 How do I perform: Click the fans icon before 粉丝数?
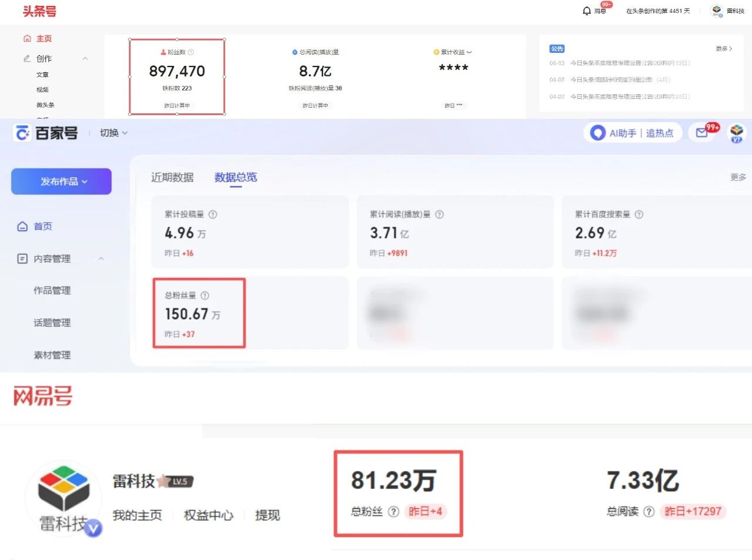click(x=163, y=52)
